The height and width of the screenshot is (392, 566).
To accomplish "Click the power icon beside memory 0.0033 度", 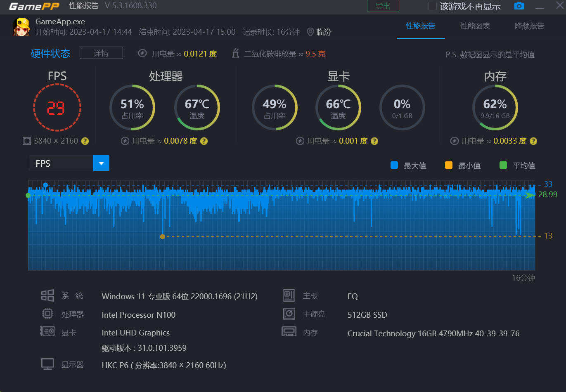I will [455, 141].
